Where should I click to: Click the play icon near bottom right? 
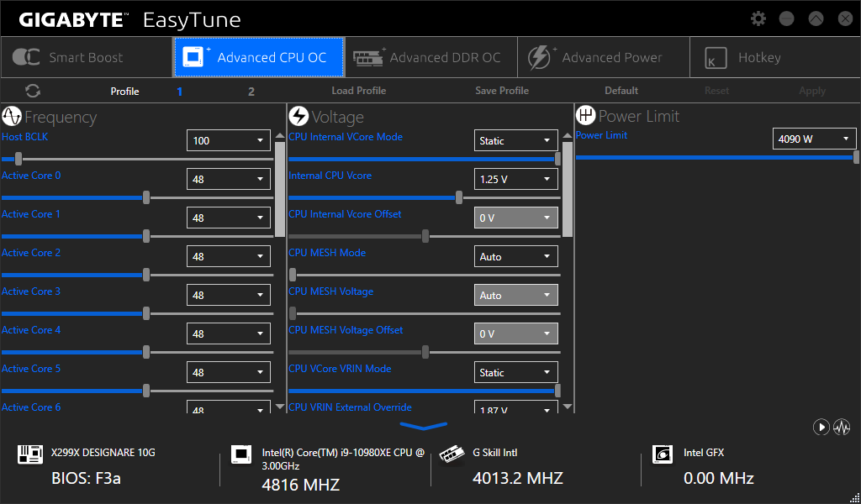point(821,427)
